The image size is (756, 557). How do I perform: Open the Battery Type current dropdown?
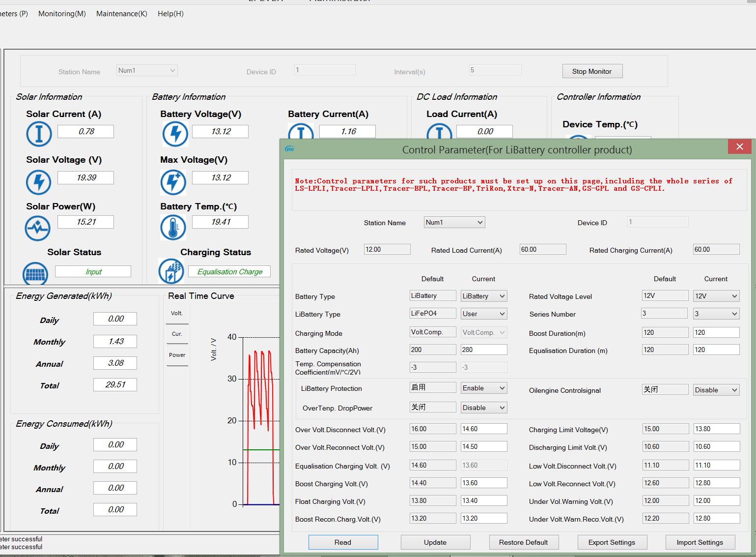click(x=483, y=296)
